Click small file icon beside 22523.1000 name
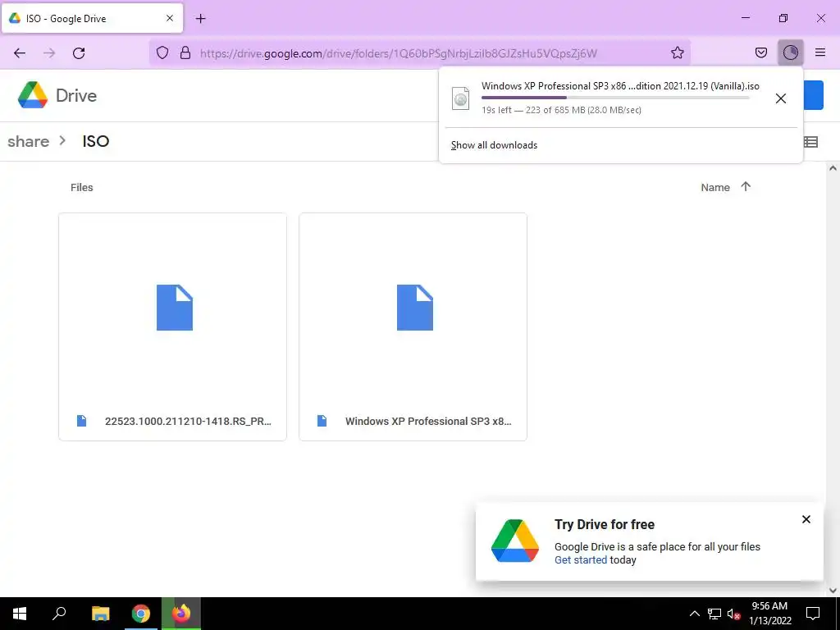840x630 pixels. coord(81,421)
